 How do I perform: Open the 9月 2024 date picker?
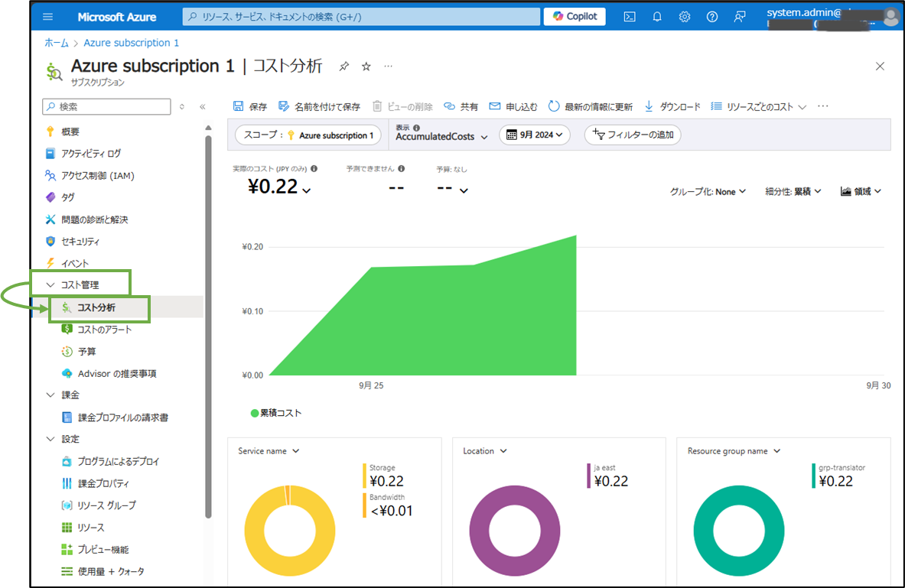[x=535, y=135]
